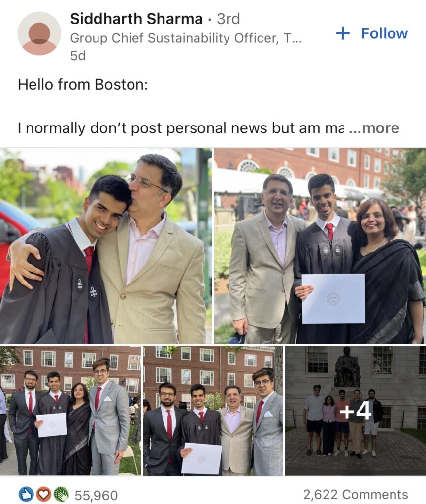426x504 pixels.
Task: Click the 5d post timestamp
Action: [78, 56]
